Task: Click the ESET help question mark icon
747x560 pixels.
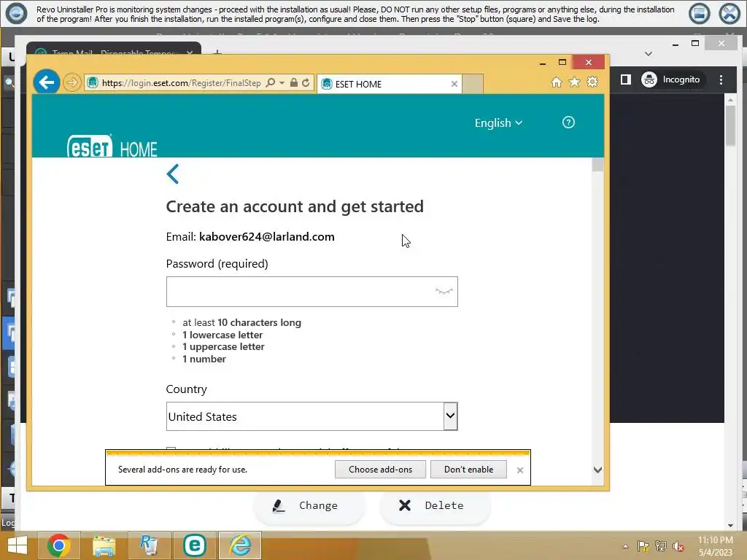Action: point(568,122)
